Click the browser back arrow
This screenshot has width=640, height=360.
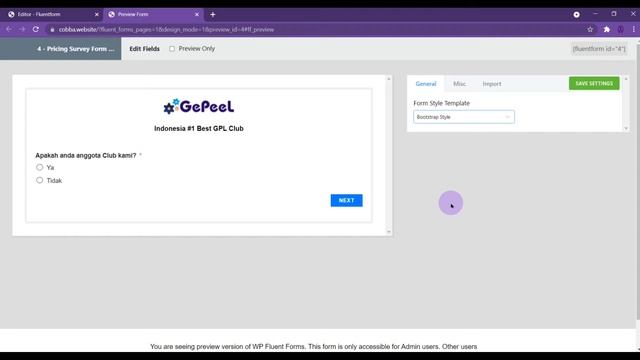9,29
